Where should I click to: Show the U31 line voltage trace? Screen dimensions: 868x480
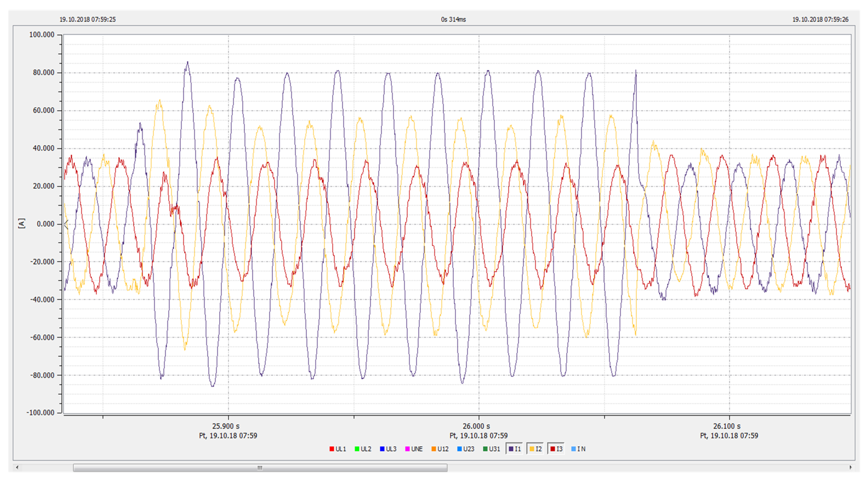(492, 449)
